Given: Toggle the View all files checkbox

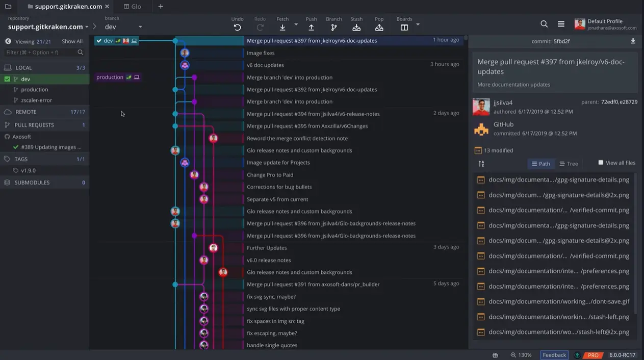Looking at the screenshot, I should point(601,163).
